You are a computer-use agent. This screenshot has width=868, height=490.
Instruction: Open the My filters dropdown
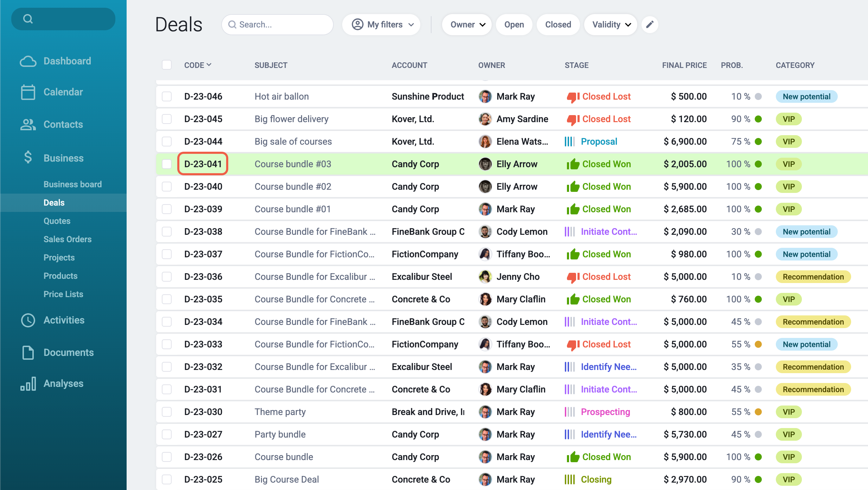pos(382,25)
